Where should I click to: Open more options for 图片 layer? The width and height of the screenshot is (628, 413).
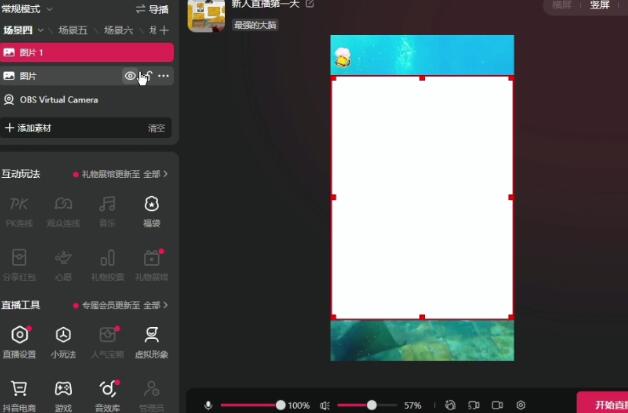(163, 76)
